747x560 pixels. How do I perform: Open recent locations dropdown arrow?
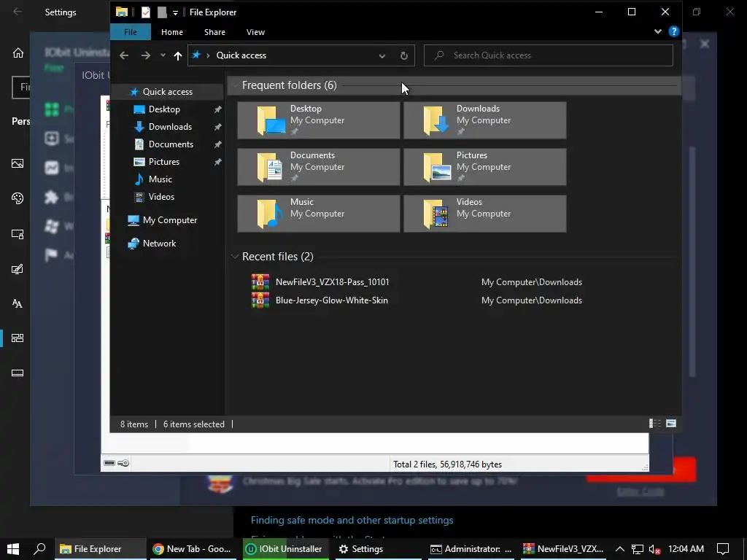pos(163,55)
